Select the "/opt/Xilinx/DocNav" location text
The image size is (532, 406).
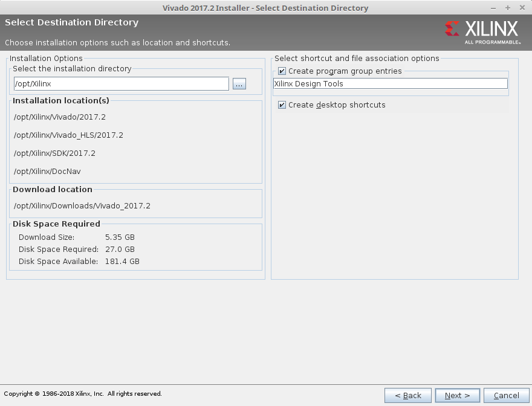pyautogui.click(x=47, y=172)
